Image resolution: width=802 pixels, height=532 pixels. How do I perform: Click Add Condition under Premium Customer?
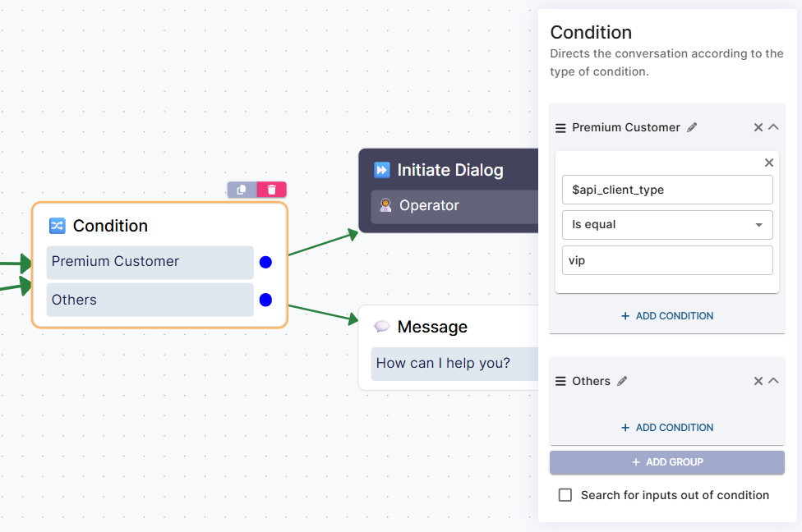tap(666, 316)
